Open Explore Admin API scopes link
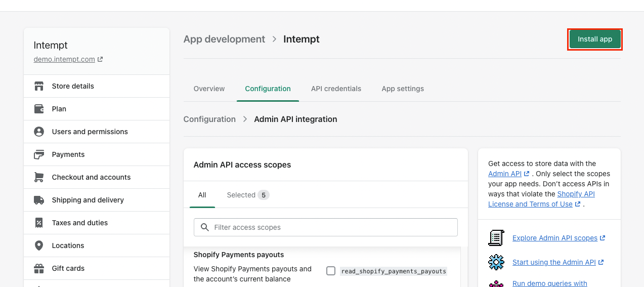Image resolution: width=644 pixels, height=287 pixels. [555, 238]
